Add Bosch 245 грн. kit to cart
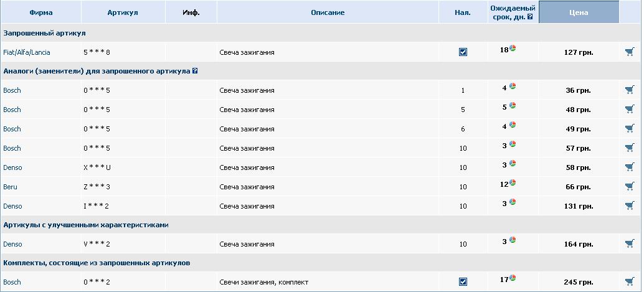The width and height of the screenshot is (644, 292). pos(629,282)
